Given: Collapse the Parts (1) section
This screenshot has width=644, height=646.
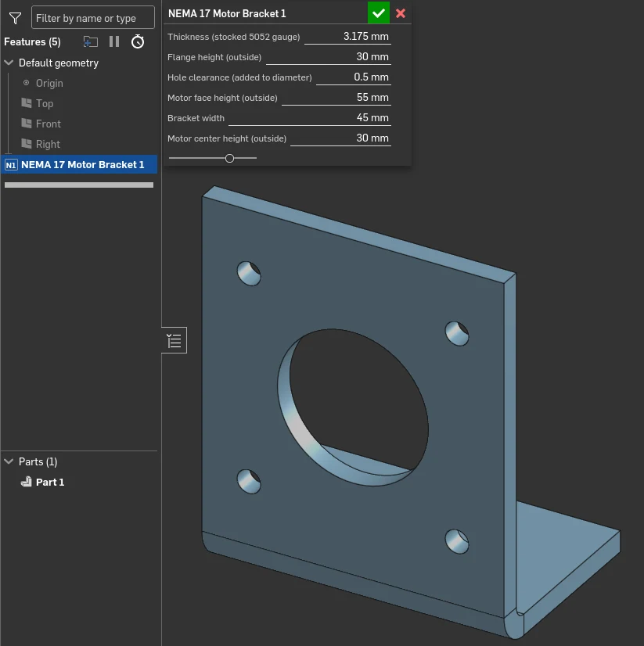Looking at the screenshot, I should tap(9, 461).
